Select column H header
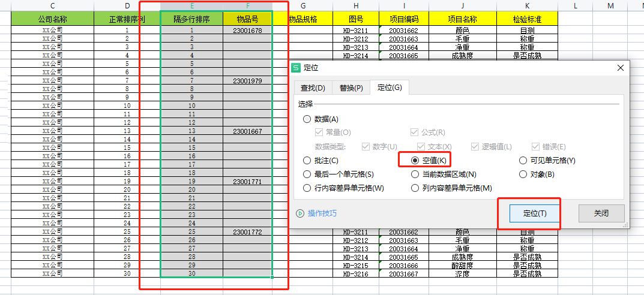 [x=356, y=5]
